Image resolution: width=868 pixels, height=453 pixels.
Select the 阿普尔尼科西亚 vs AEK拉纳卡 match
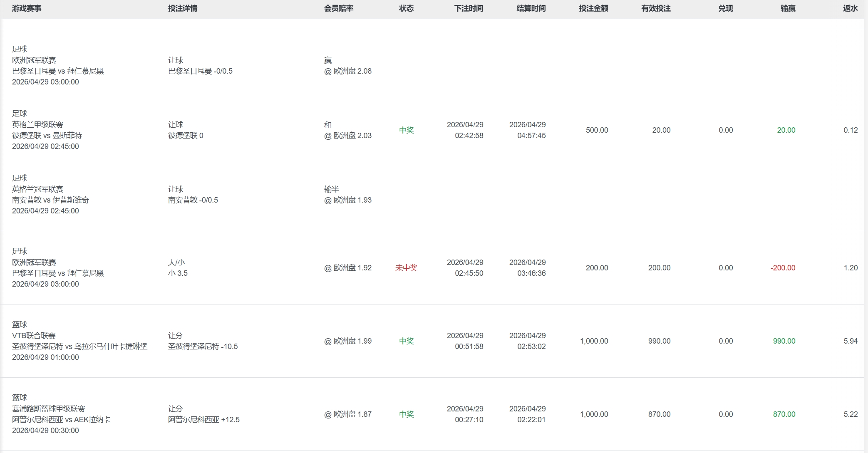[x=61, y=420]
